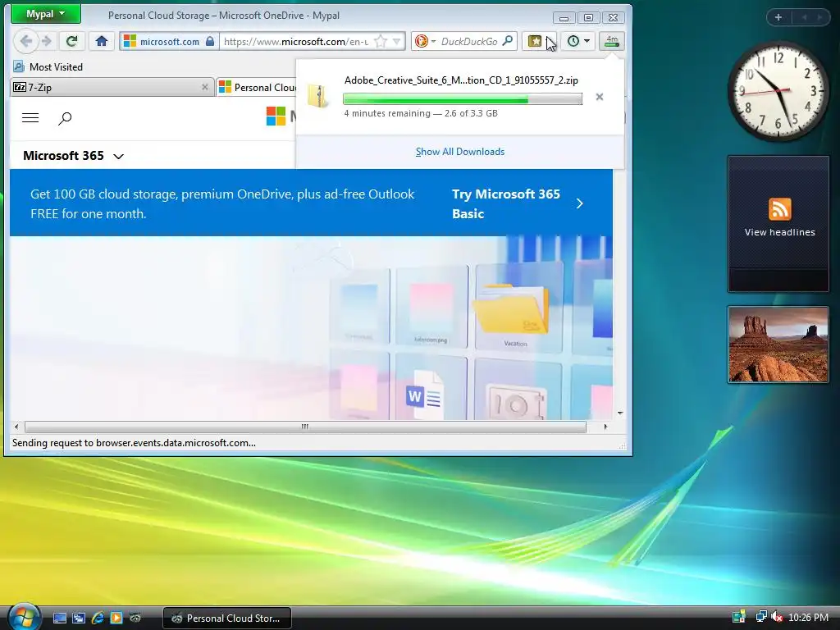Image resolution: width=840 pixels, height=630 pixels.
Task: Click Show Desktop in Quick Launch
Action: (x=60, y=619)
